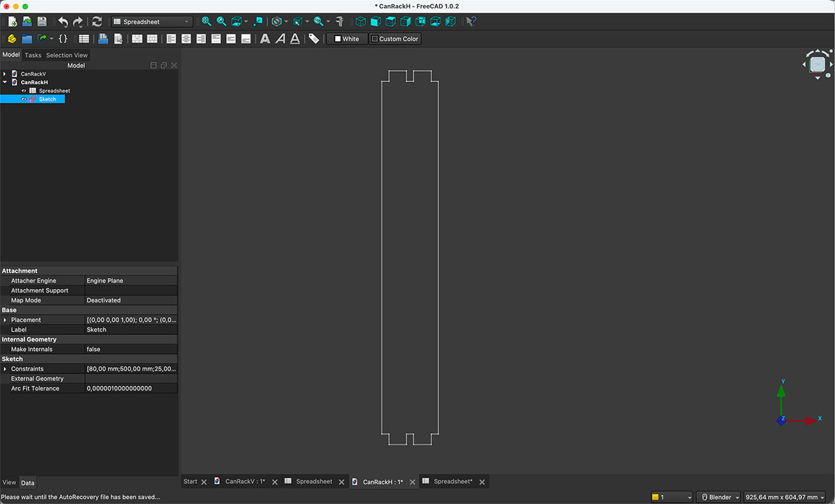Open the Model panel tab
This screenshot has height=504, width=835.
(11, 55)
